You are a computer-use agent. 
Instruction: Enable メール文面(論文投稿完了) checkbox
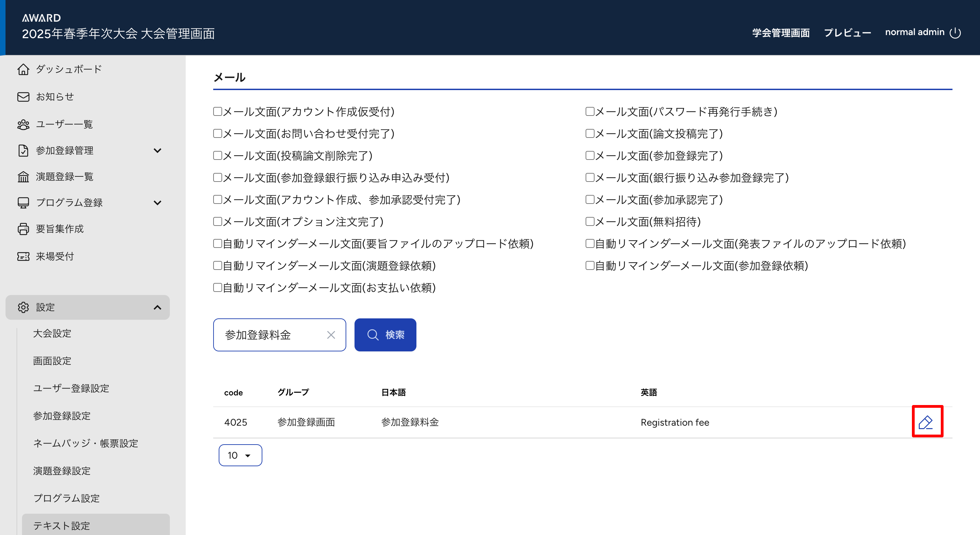590,133
